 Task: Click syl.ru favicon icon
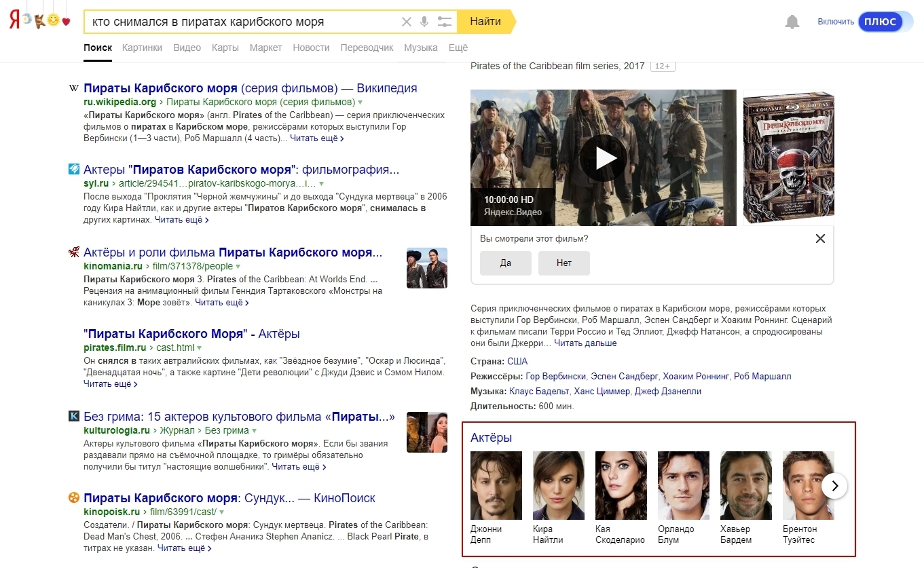(x=74, y=170)
